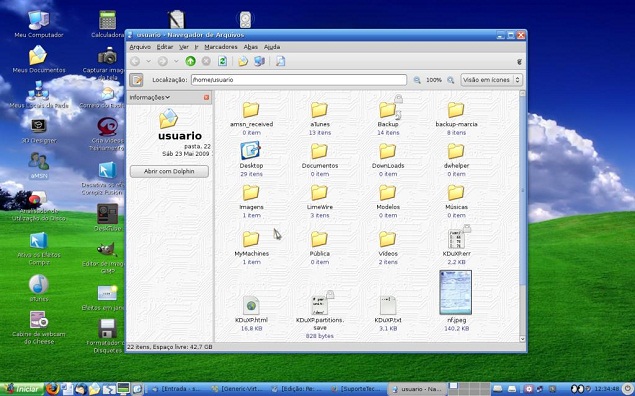This screenshot has height=396, width=635.
Task: Open the home folder toolbar icon
Action: click(243, 61)
